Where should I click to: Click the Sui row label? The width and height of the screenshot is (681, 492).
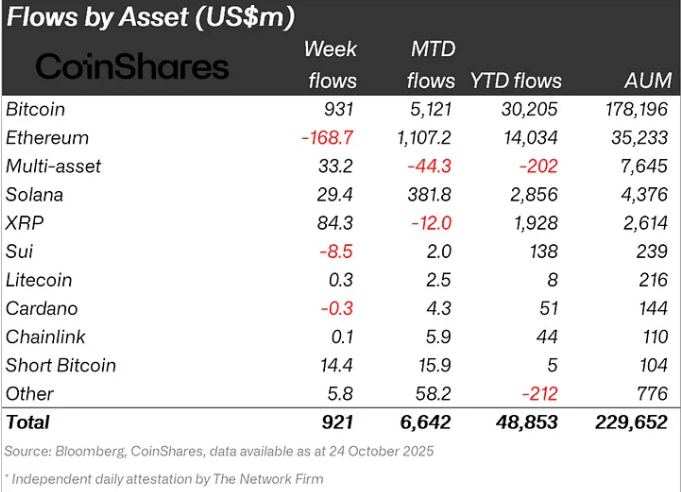tap(20, 251)
